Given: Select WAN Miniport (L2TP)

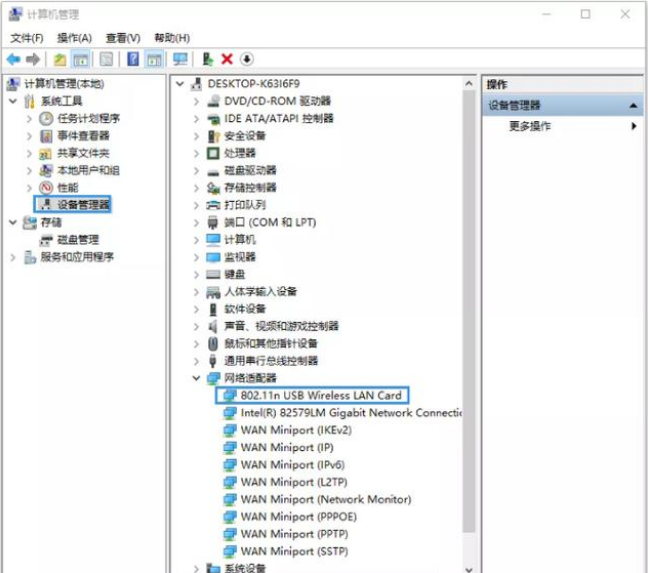Looking at the screenshot, I should [294, 482].
